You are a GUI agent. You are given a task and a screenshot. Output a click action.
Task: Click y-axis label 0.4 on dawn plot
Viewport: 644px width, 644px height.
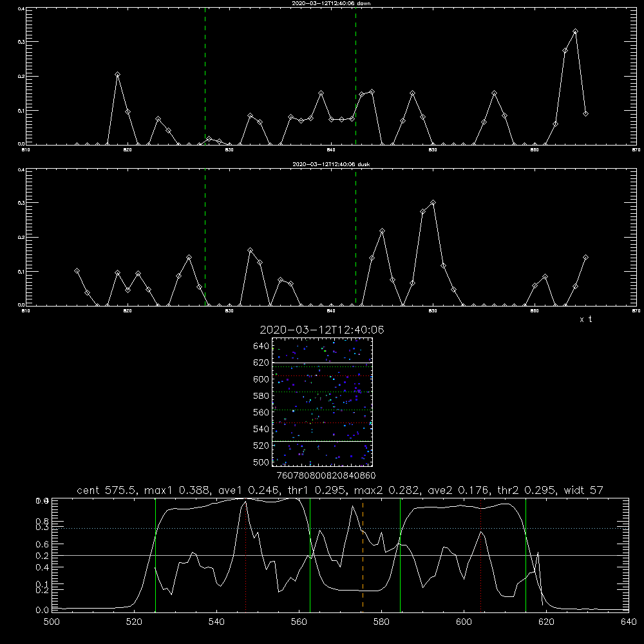click(x=21, y=8)
